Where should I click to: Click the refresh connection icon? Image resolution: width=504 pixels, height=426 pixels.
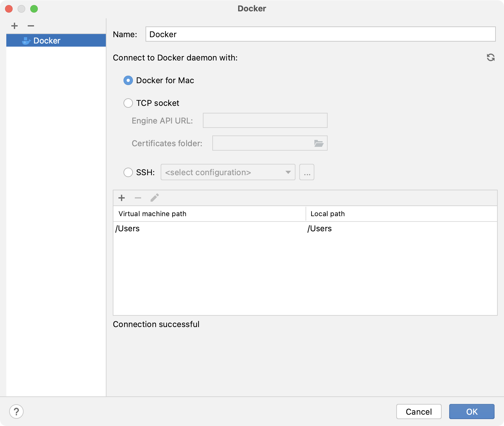click(490, 58)
